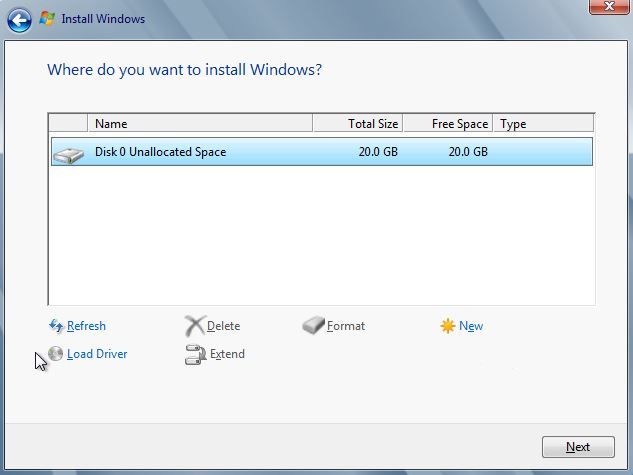Choose the Delete link text
The height and width of the screenshot is (475, 633).
[223, 326]
